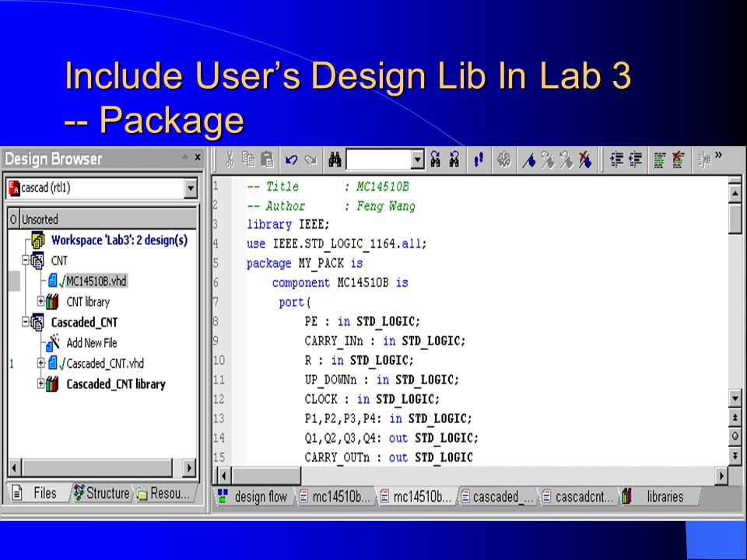Click the Redo arrow icon
The height and width of the screenshot is (560, 747).
[310, 160]
